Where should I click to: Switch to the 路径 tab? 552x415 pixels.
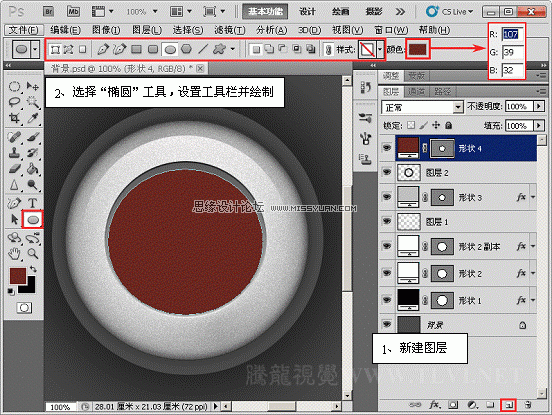point(443,92)
